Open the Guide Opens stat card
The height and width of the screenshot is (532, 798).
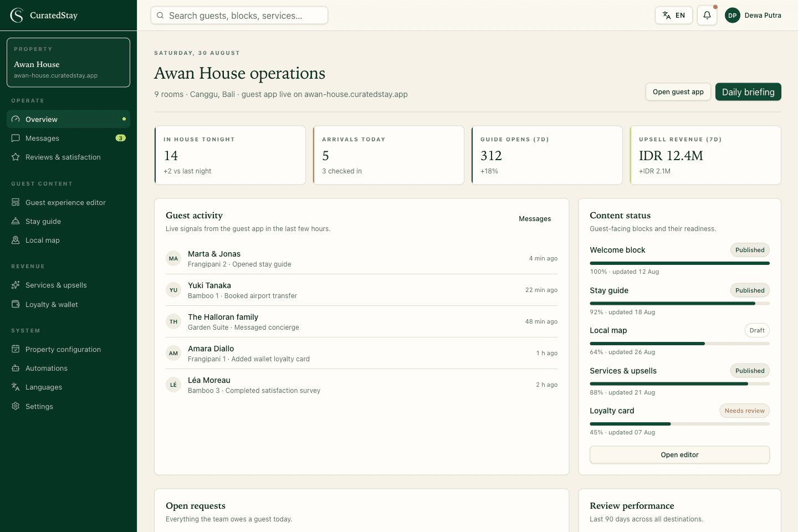[547, 155]
